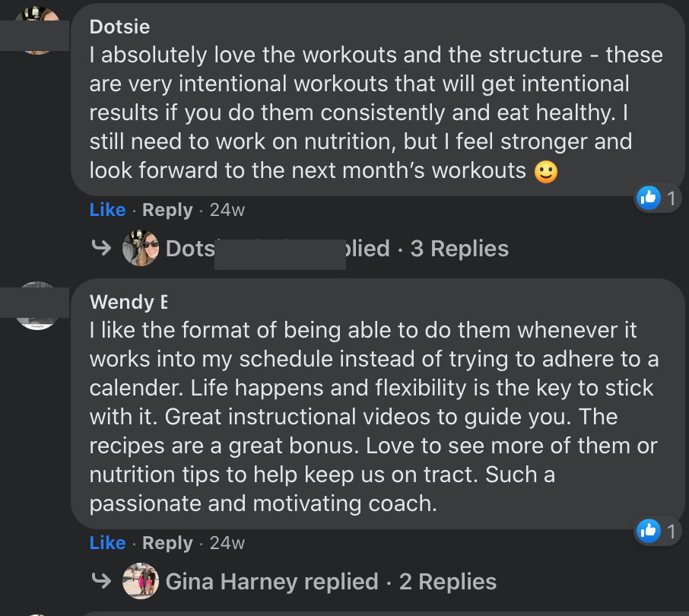Screen dimensions: 689x616
Task: Reply to Wendy's comment
Action: pos(167,543)
